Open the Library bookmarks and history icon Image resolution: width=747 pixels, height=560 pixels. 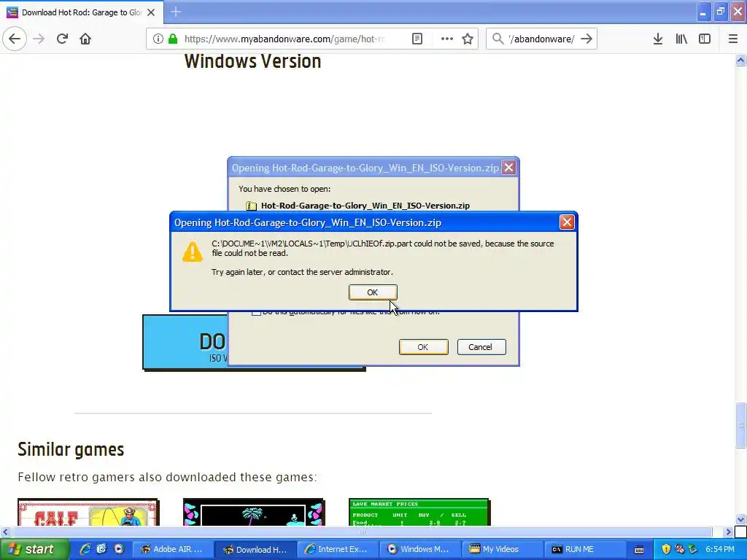pyautogui.click(x=681, y=39)
